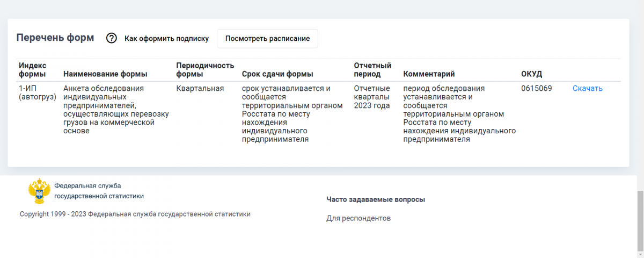Click the "Срок сдачи формы" column header
The width and height of the screenshot is (644, 258).
pyautogui.click(x=277, y=74)
